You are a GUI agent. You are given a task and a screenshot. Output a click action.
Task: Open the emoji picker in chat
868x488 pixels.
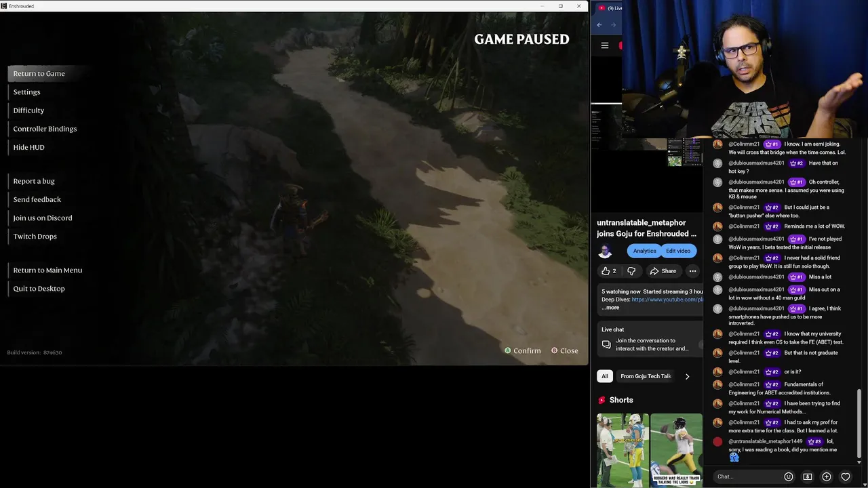[x=789, y=476]
